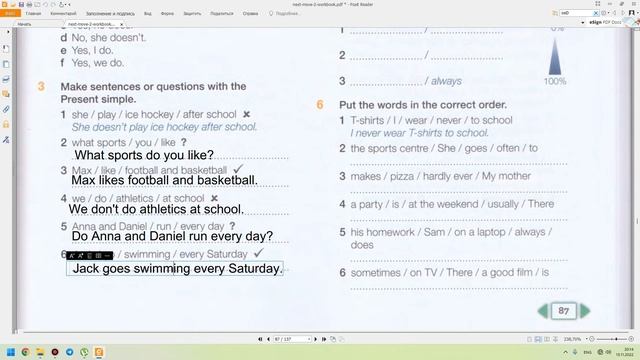Go to the next page in status bar
640x360 pixels.
316,339
